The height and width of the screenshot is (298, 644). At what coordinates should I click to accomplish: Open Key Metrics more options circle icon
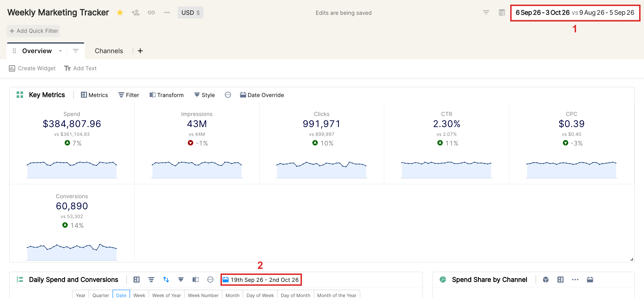click(228, 95)
